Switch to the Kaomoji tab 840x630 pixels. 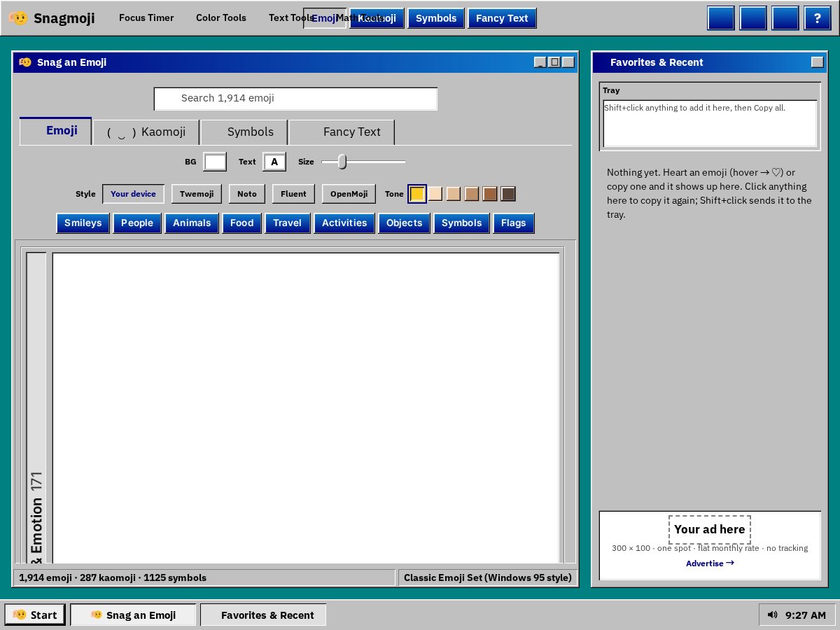click(146, 132)
